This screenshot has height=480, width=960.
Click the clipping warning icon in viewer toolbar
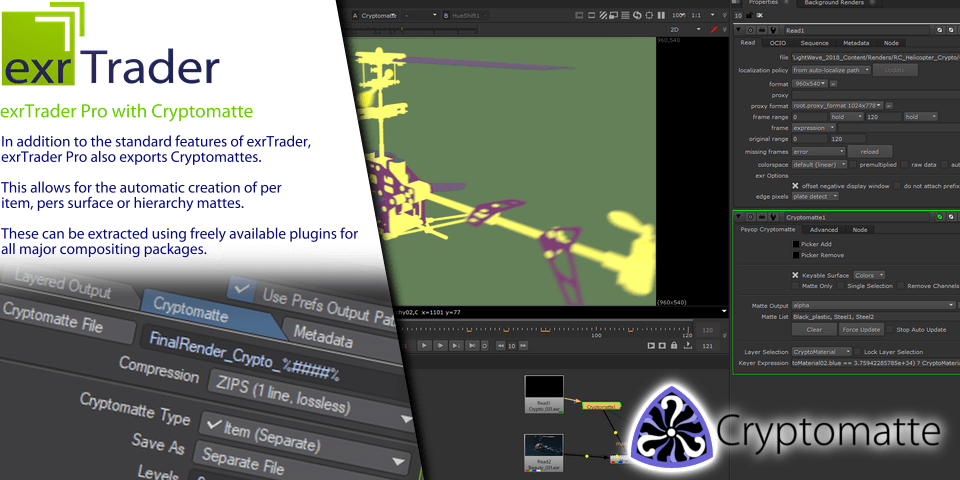(579, 15)
